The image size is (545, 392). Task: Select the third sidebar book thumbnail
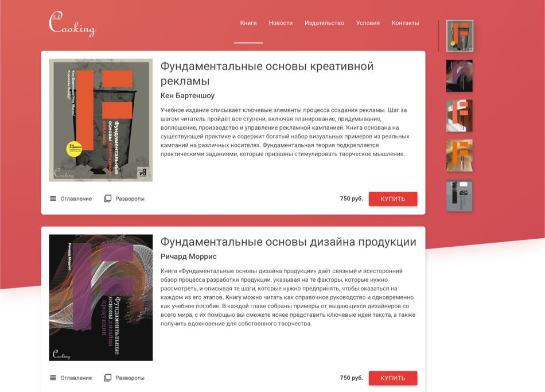click(x=459, y=116)
